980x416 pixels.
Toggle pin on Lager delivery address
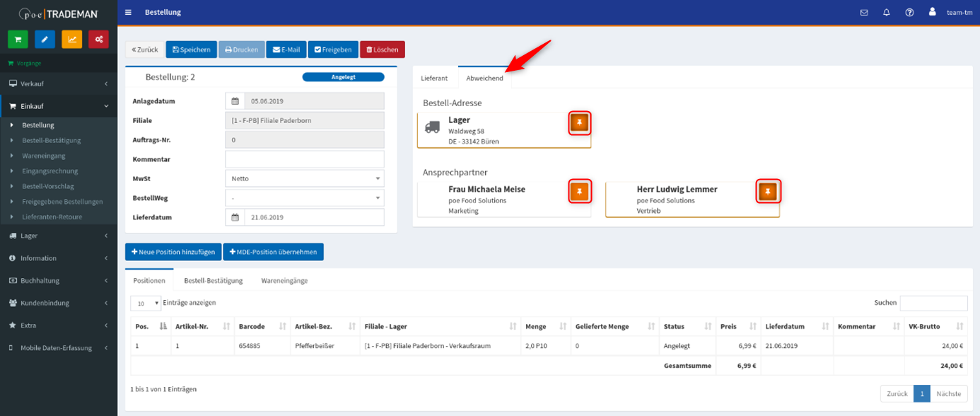click(x=579, y=123)
